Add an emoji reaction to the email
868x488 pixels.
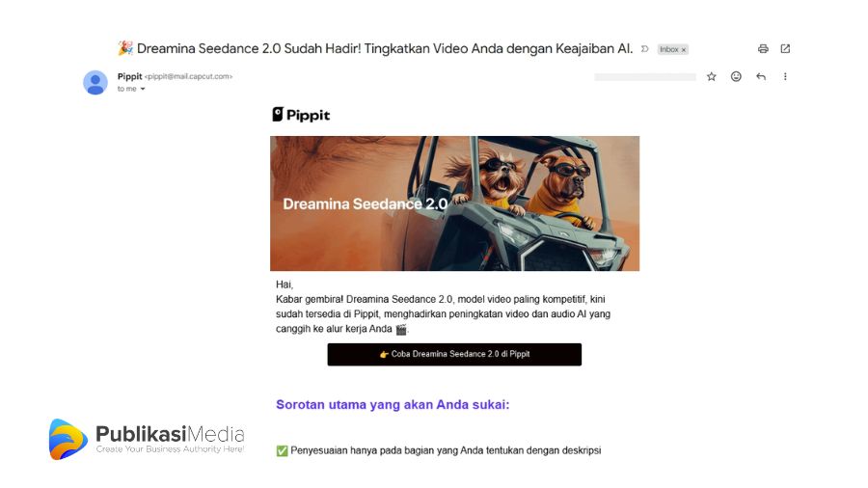pyautogui.click(x=736, y=76)
